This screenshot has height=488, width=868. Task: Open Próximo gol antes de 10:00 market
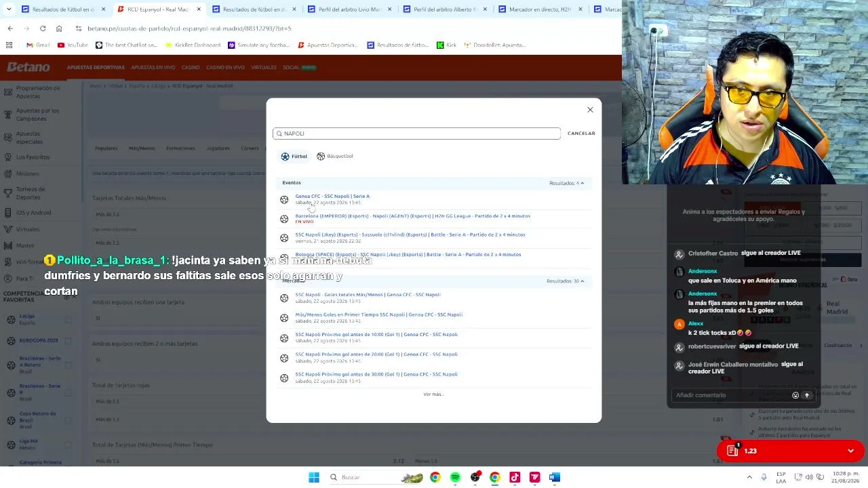tap(376, 334)
